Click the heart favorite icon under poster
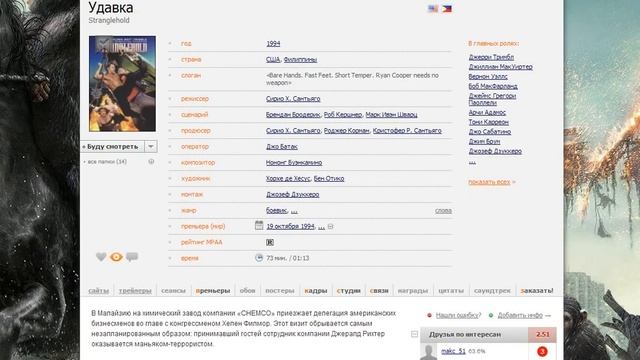 pyautogui.click(x=101, y=257)
